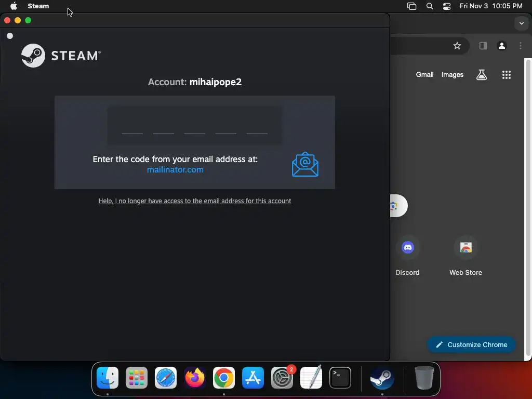Image resolution: width=532 pixels, height=399 pixels.
Task: Click the Google Lens icon in the search box
Action: coord(394,206)
